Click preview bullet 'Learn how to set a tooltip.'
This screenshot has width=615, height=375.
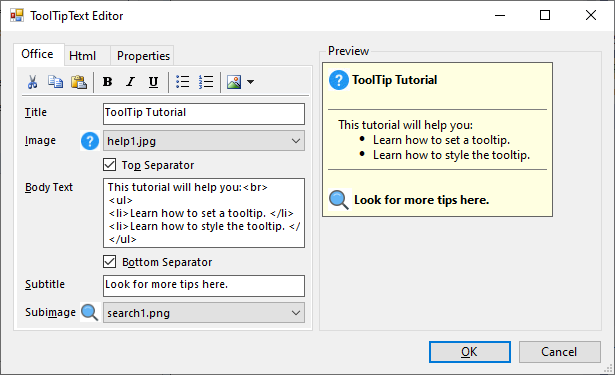(441, 140)
